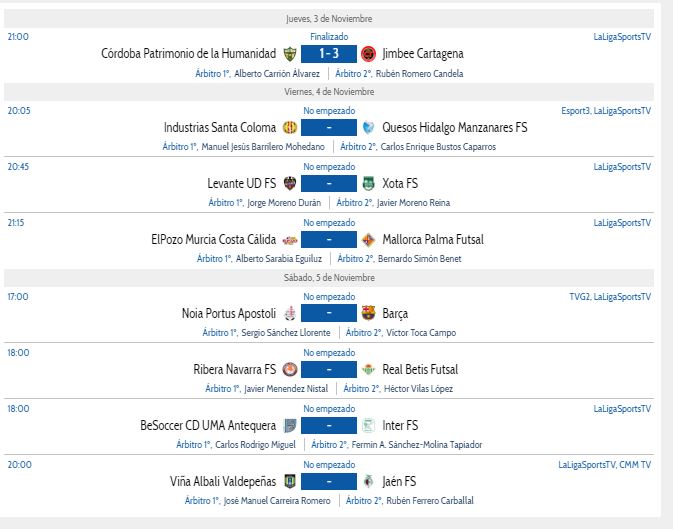Viewport: 673px width, 529px height.
Task: Select the Esport3, LaLigaSportsTV broadcast label
Action: pyautogui.click(x=606, y=110)
